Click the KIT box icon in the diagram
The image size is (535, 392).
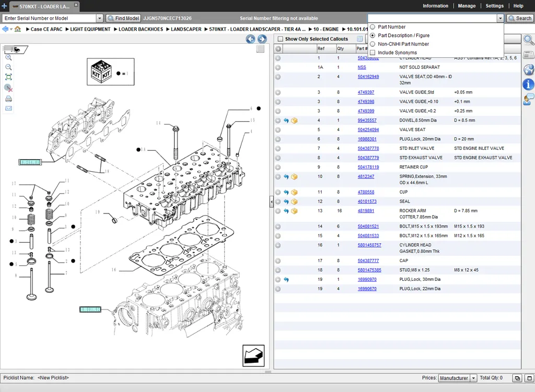101,71
